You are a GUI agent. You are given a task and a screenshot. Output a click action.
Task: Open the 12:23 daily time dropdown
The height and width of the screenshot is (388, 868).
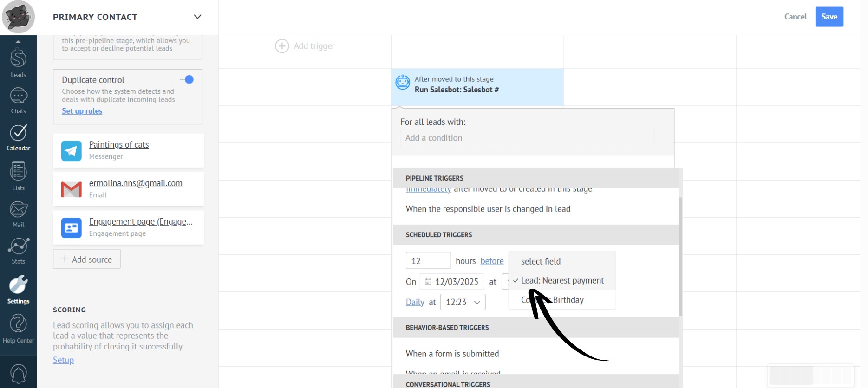pos(463,302)
